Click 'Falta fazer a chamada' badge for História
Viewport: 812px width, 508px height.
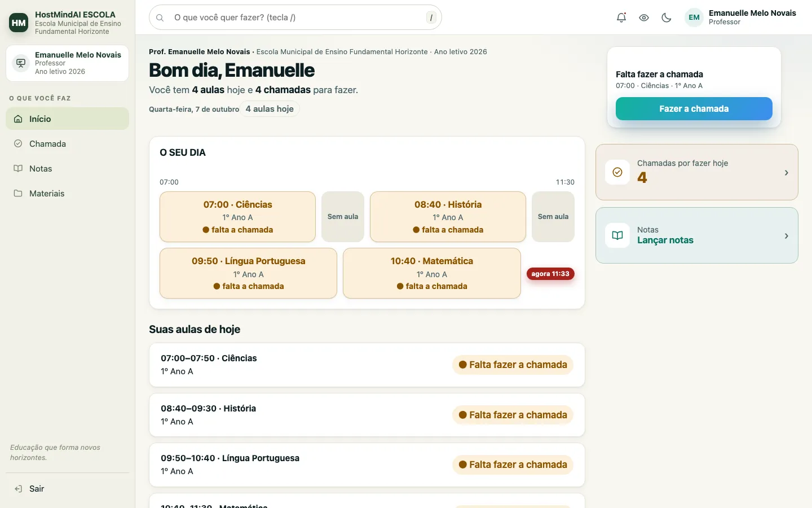click(513, 415)
